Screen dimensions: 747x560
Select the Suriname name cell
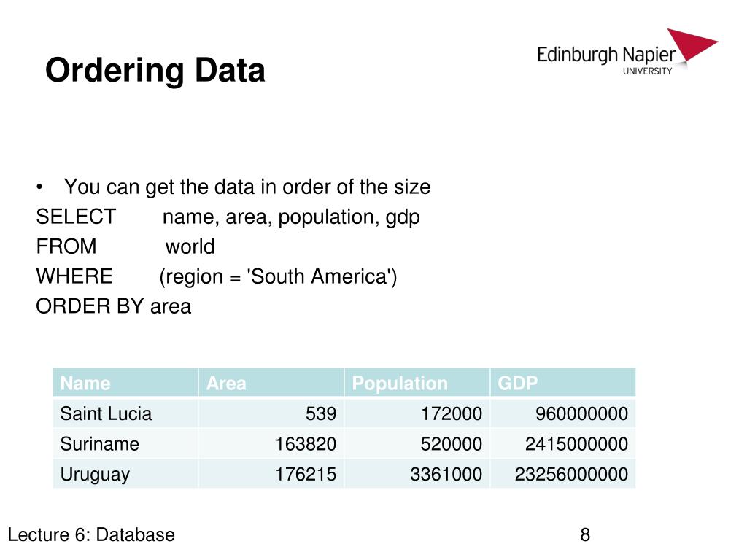coord(125,444)
